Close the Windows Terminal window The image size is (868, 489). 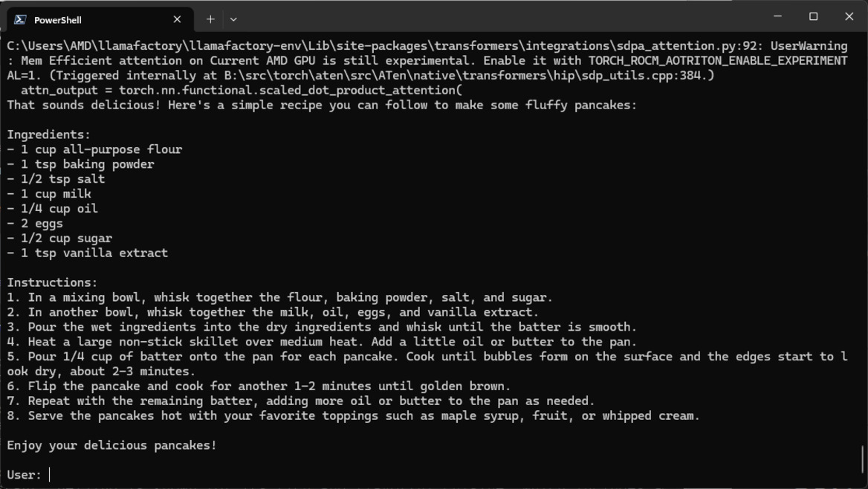tap(849, 16)
